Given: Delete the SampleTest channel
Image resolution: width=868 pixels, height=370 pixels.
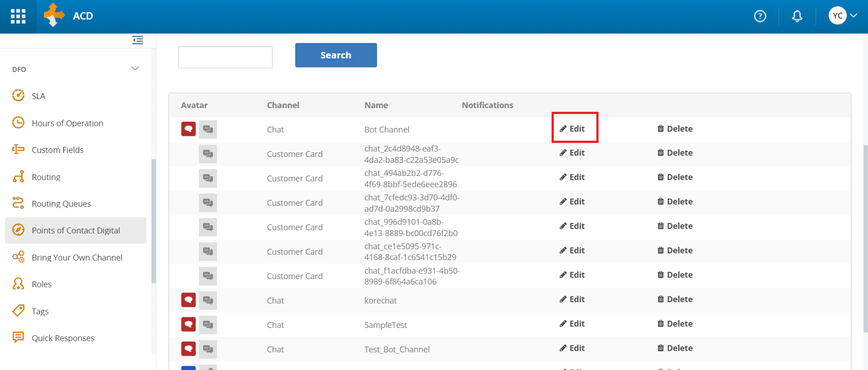Looking at the screenshot, I should (675, 324).
